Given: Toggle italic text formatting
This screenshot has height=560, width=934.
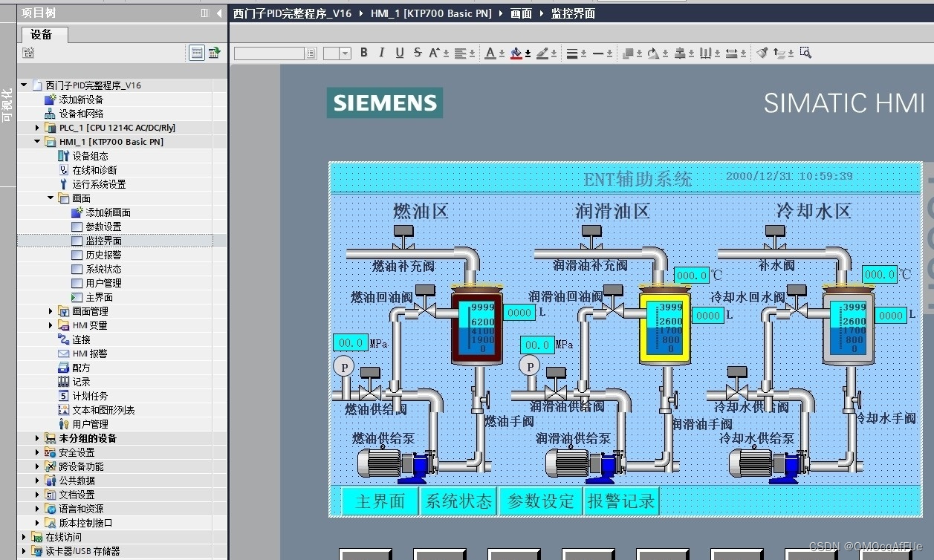Looking at the screenshot, I should click(382, 53).
